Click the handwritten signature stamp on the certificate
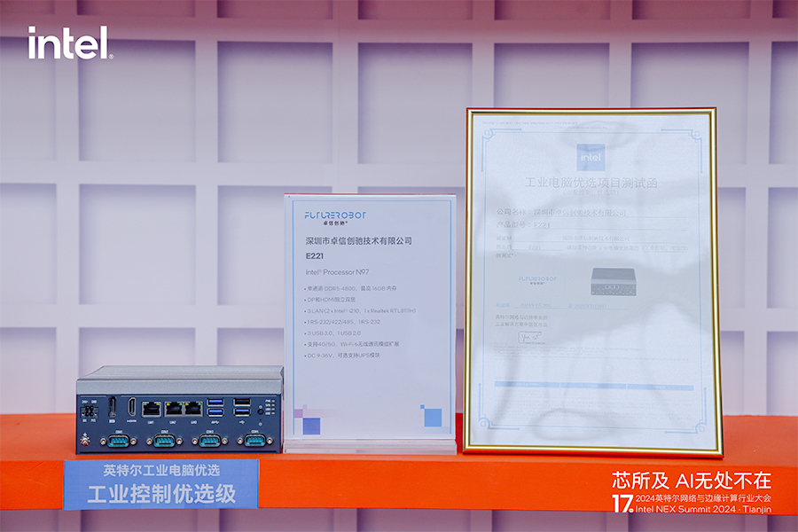The width and height of the screenshot is (798, 532). (x=530, y=337)
